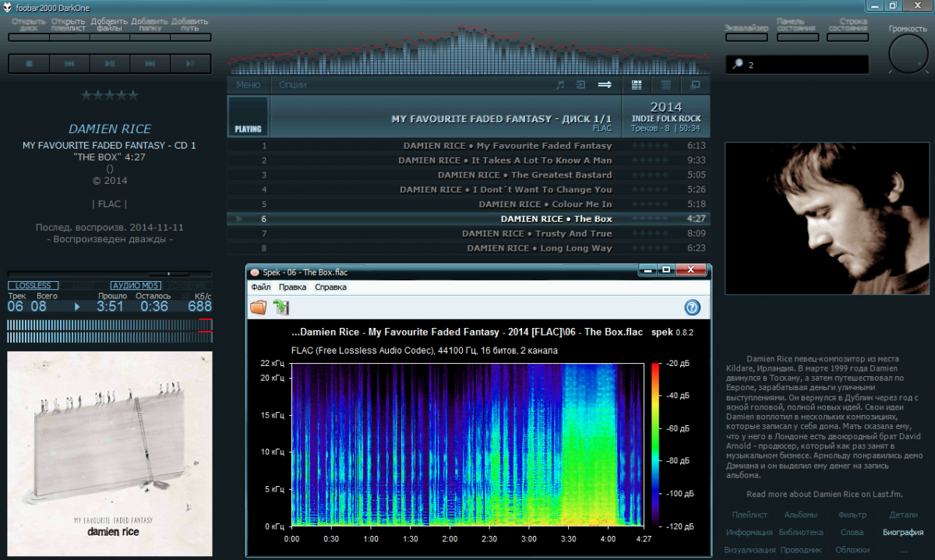The height and width of the screenshot is (560, 935).
Task: Select the Биография tab
Action: (904, 533)
